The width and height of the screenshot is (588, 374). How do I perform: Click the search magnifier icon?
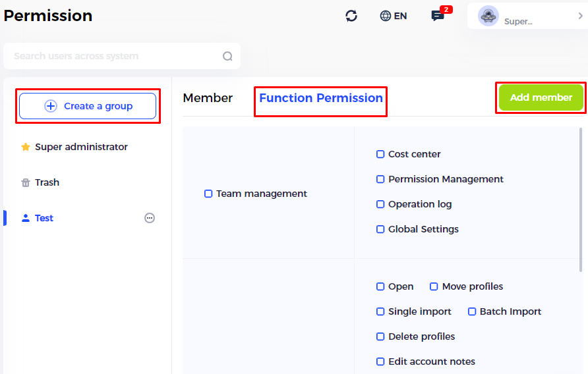[227, 56]
